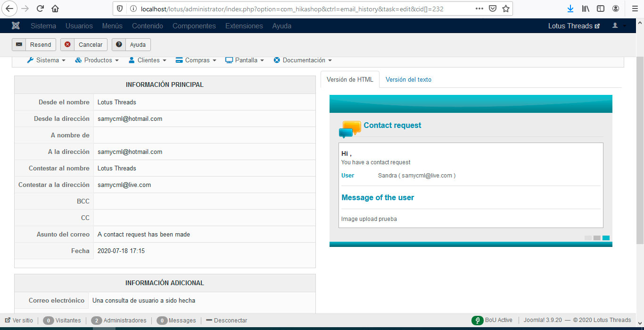The height and width of the screenshot is (330, 644).
Task: Click the date value 2020-07-18 17:15
Action: click(121, 251)
